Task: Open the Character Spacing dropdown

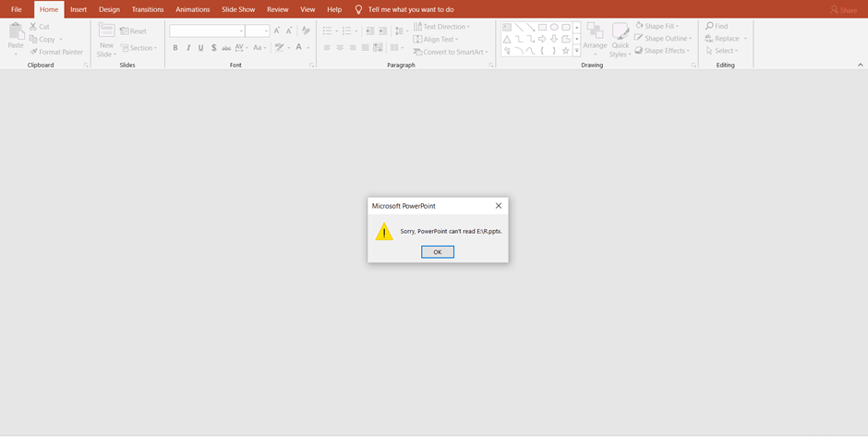Action: click(x=242, y=48)
